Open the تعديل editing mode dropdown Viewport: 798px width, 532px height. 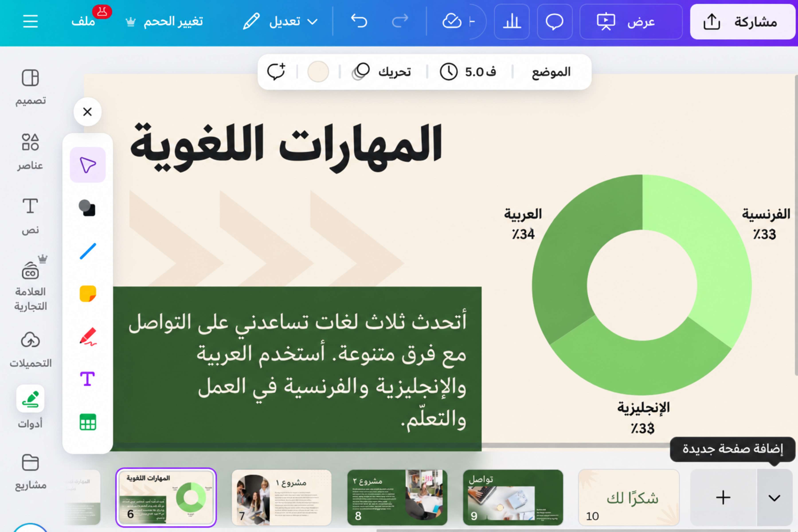click(x=280, y=22)
